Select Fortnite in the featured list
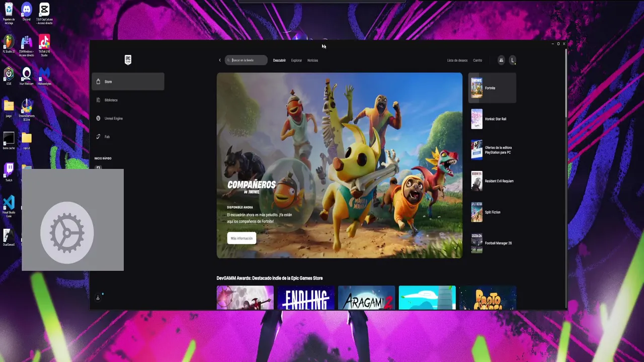The width and height of the screenshot is (644, 362). [492, 88]
